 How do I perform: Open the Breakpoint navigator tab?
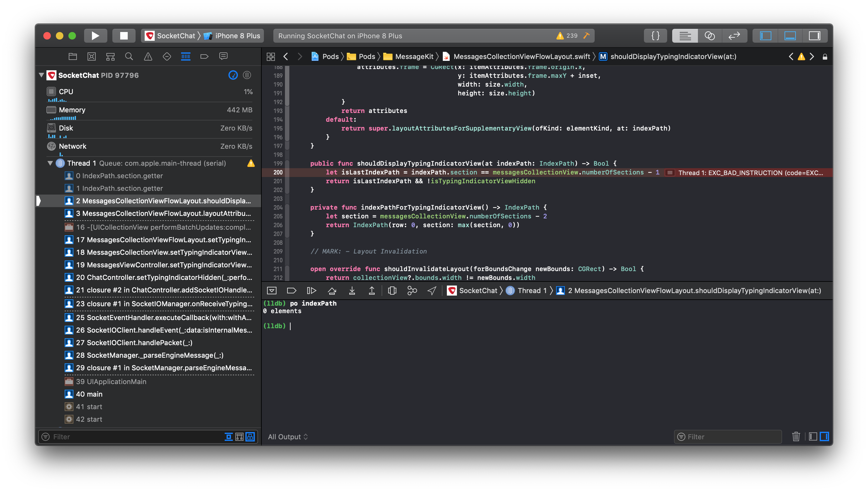tap(204, 56)
